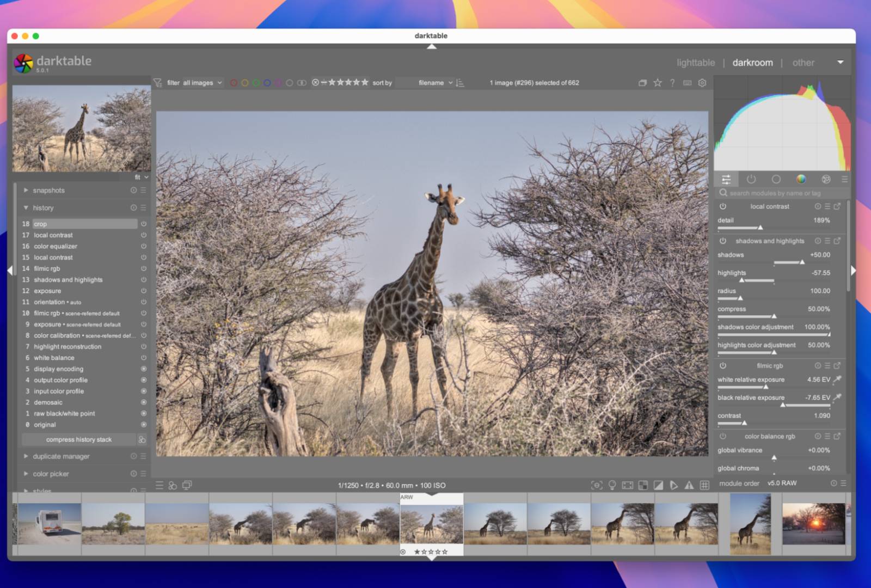Expand the snapshots panel
Viewport: 871px width, 588px height.
point(48,191)
